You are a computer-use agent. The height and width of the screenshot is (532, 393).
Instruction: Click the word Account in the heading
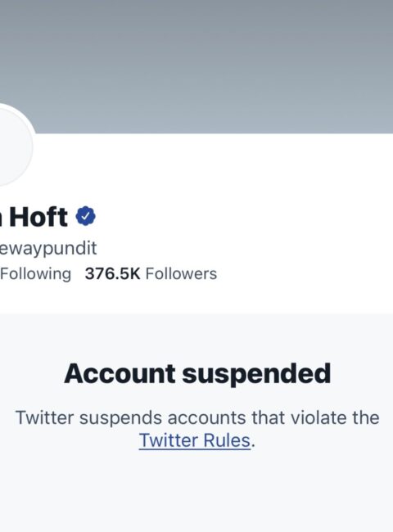pyautogui.click(x=120, y=373)
